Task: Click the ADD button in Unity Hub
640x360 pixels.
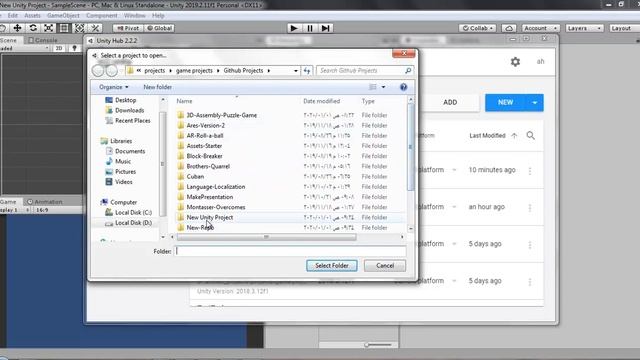Action: pos(450,102)
